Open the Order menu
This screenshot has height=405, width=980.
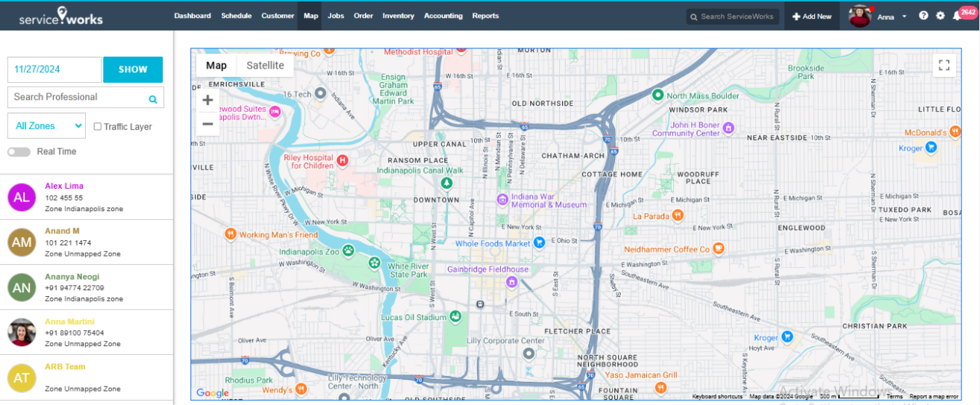pos(363,16)
